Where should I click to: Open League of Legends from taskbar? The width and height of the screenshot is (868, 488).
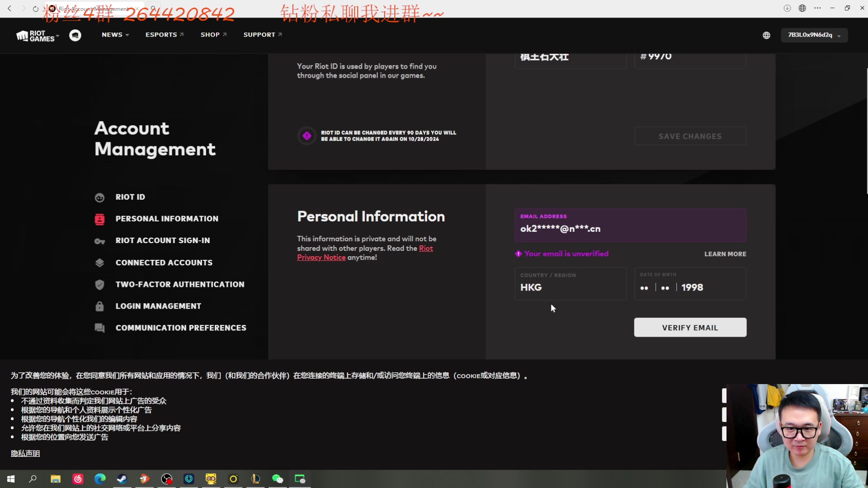(x=255, y=479)
